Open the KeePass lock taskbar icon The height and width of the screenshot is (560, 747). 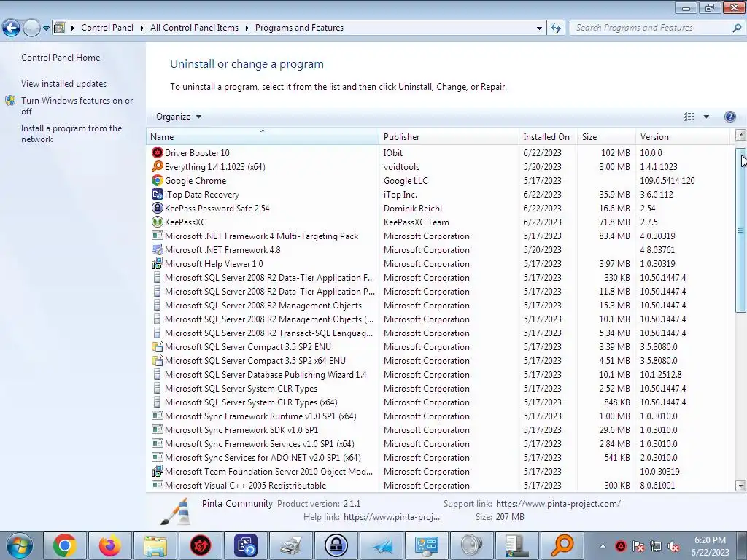click(336, 545)
